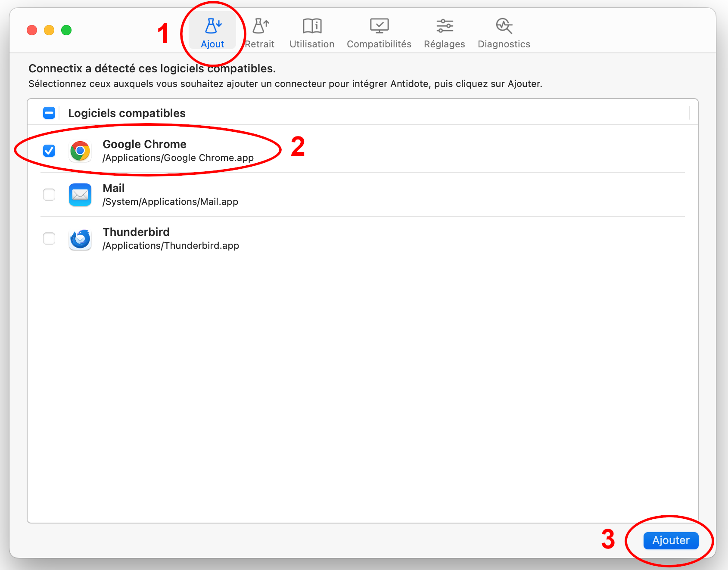Click the Mail application path text
728x570 pixels.
pyautogui.click(x=170, y=202)
